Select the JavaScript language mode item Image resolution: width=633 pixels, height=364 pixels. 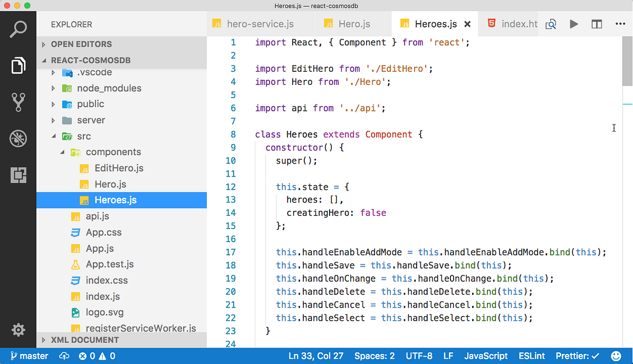pos(486,356)
